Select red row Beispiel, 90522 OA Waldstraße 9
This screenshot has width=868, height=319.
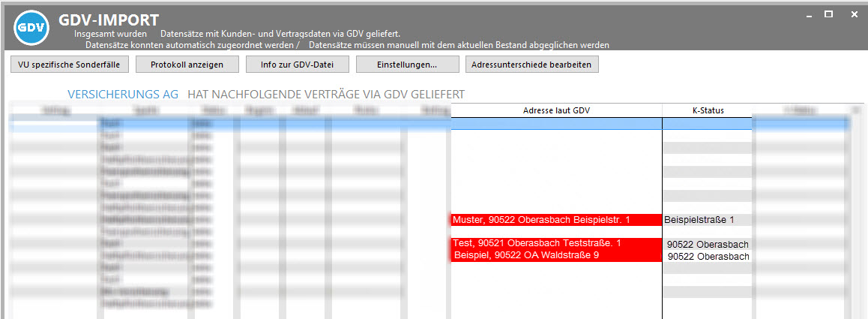pos(555,255)
